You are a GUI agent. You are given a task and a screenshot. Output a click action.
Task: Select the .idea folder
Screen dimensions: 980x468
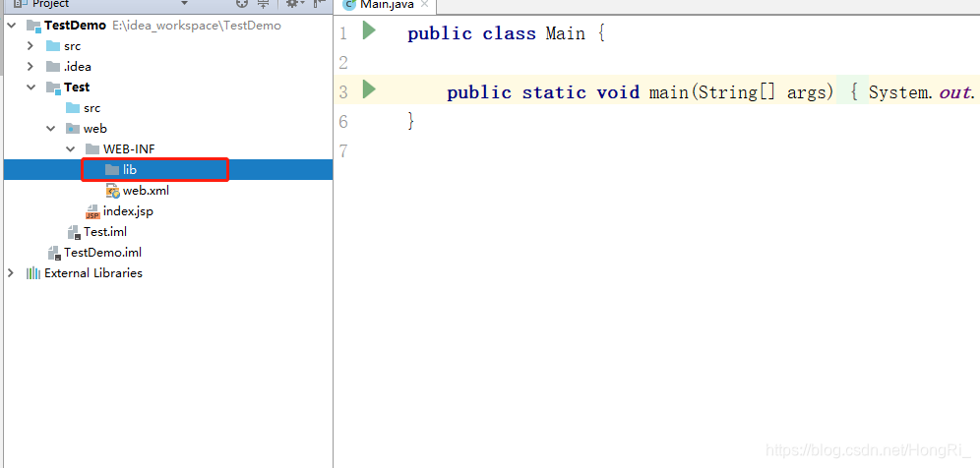pyautogui.click(x=78, y=67)
